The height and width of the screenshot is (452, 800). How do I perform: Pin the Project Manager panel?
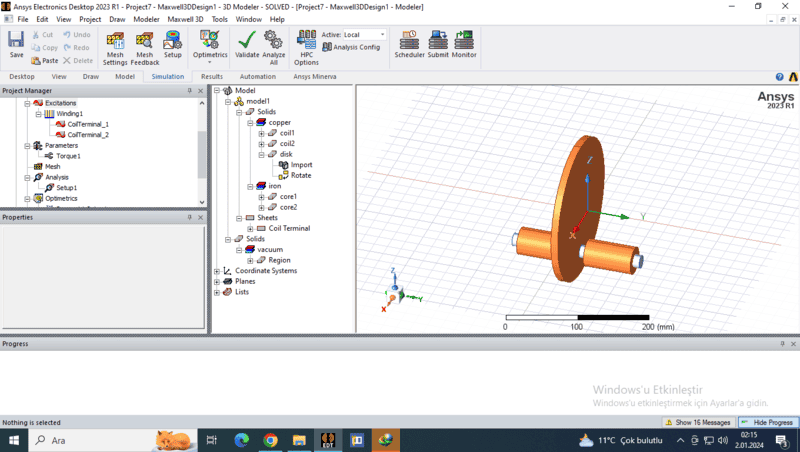point(189,91)
